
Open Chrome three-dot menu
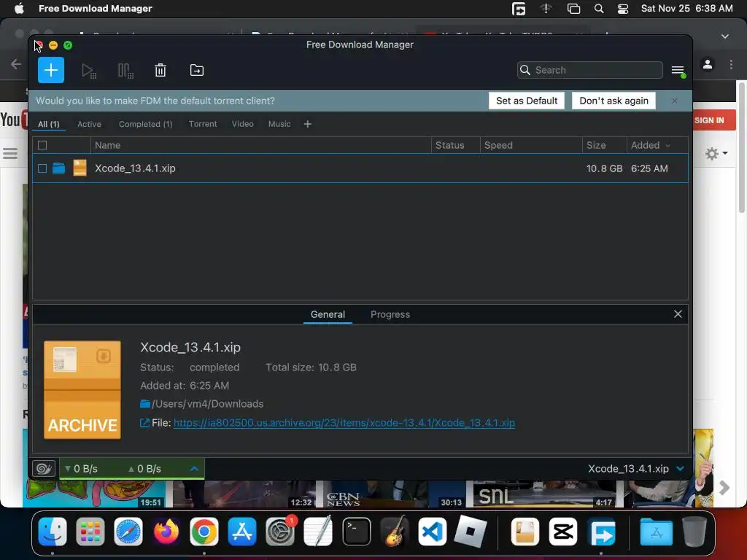731,64
